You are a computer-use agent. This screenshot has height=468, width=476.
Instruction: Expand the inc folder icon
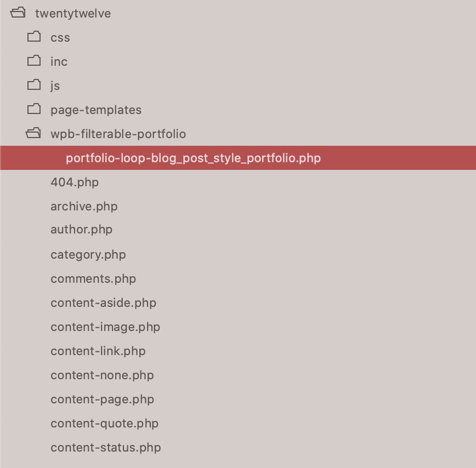point(33,61)
